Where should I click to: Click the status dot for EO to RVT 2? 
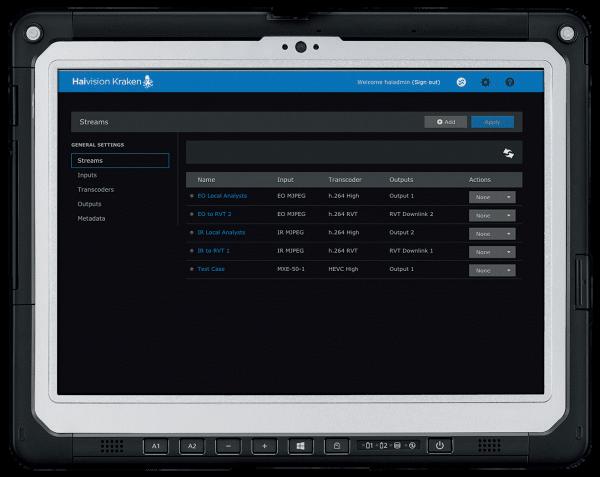pos(192,214)
